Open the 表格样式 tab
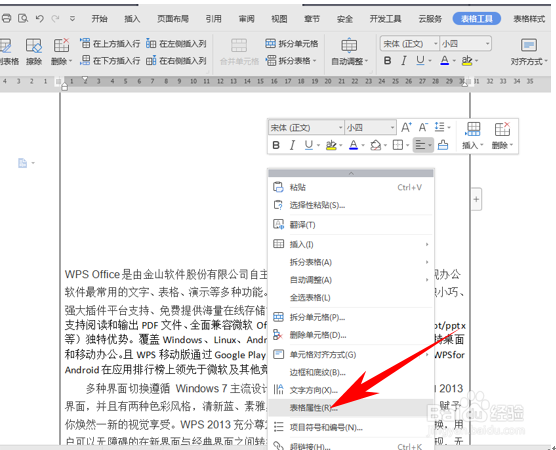Screen dimensions: 556x450 [529, 19]
